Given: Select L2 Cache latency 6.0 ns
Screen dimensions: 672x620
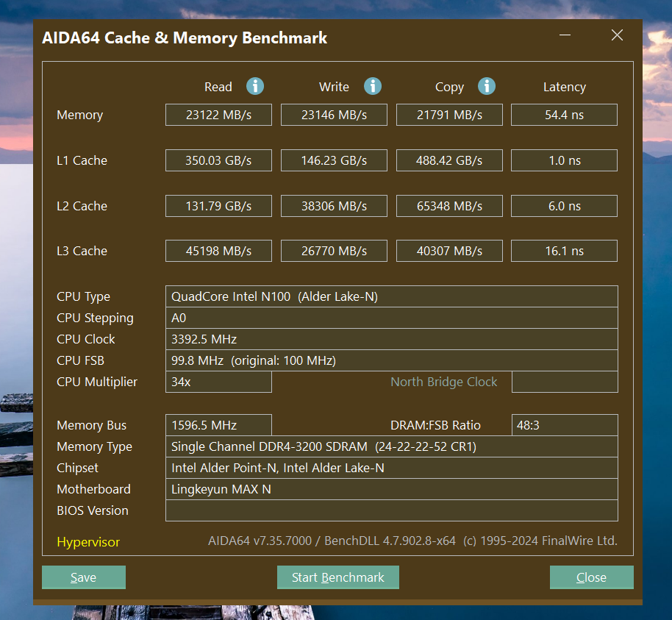Looking at the screenshot, I should pos(564,206).
